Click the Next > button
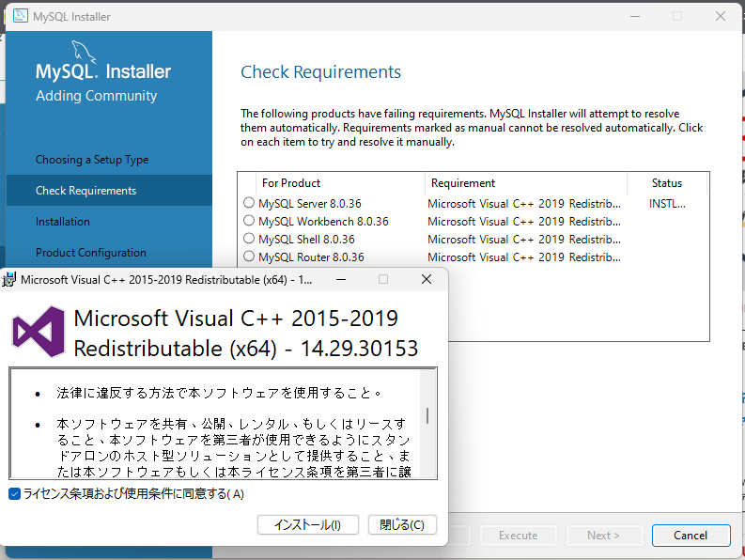This screenshot has height=560, width=745. click(x=604, y=536)
